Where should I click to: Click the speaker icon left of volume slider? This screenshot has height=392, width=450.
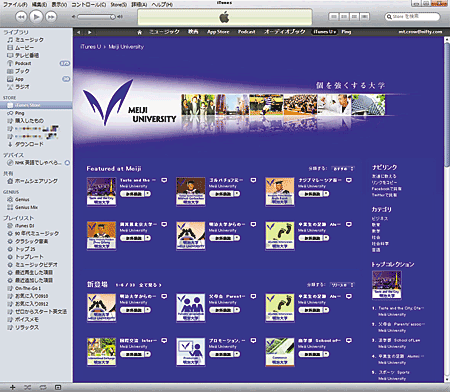tap(73, 16)
